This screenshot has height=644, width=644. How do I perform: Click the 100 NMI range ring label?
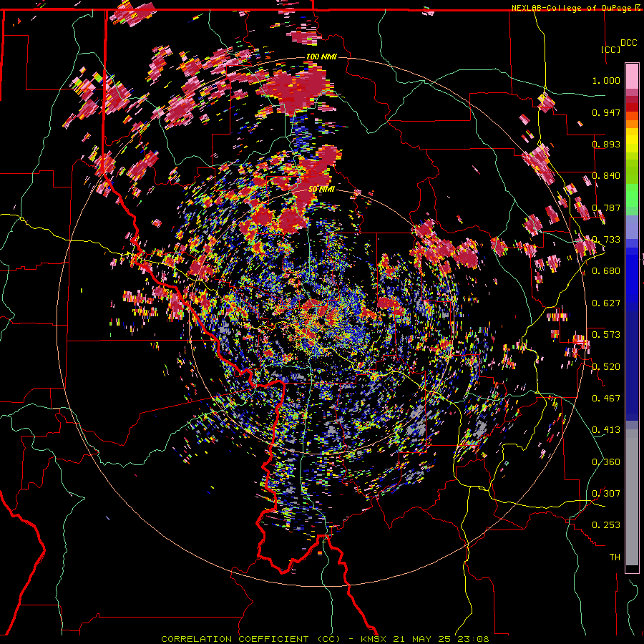tap(321, 57)
